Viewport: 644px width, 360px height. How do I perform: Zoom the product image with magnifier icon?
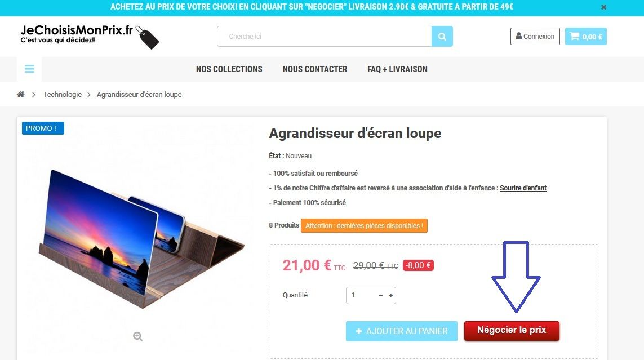pos(137,336)
